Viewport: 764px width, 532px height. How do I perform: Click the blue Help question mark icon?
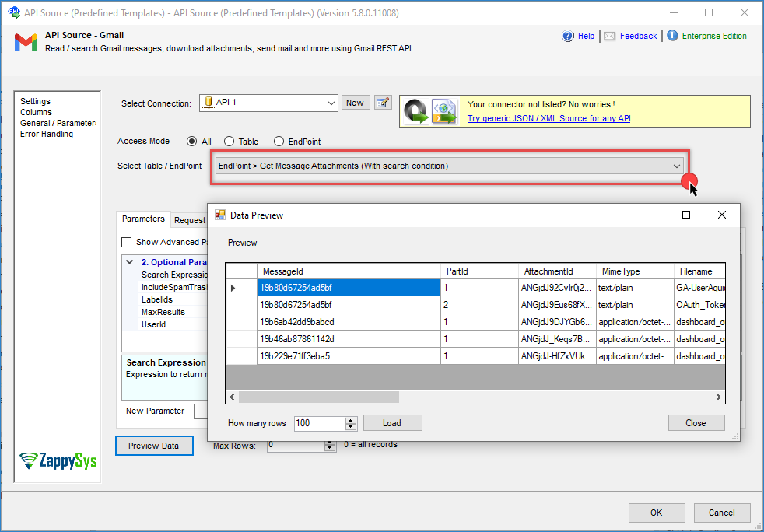point(568,36)
